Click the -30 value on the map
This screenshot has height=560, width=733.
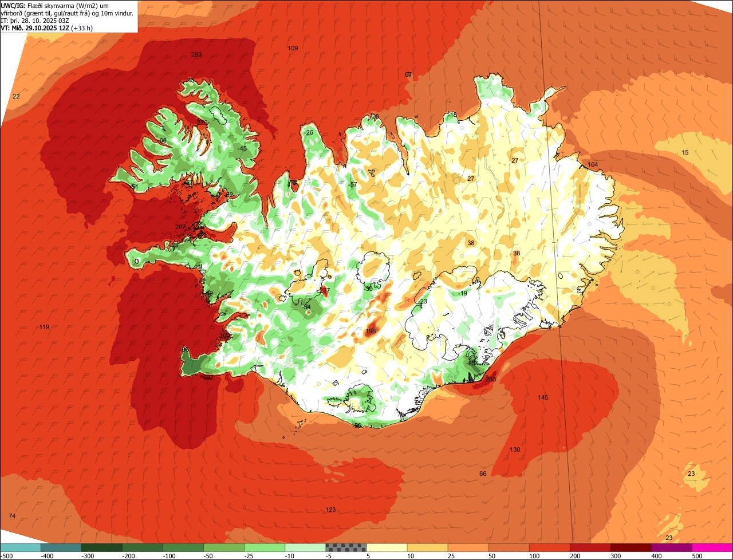click(368, 289)
